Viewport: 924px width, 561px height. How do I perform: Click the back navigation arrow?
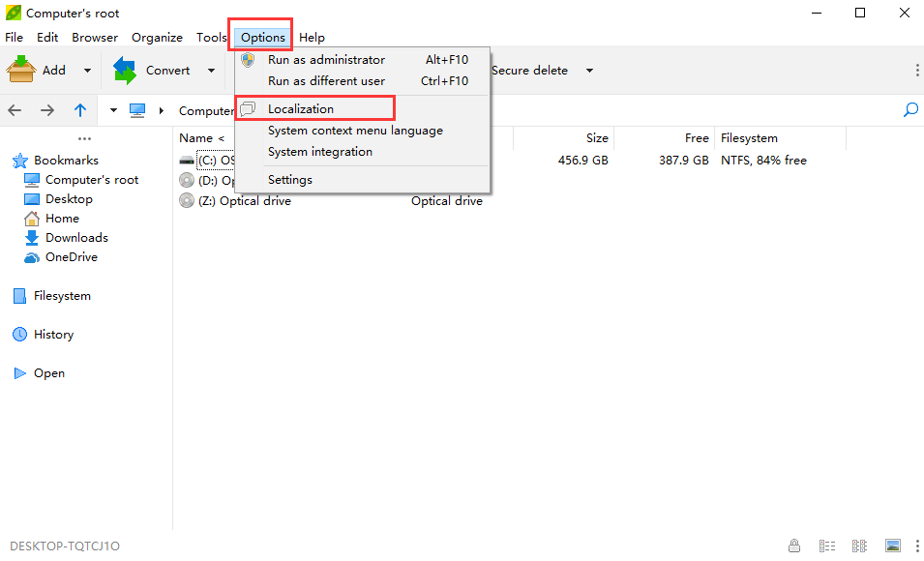point(15,110)
